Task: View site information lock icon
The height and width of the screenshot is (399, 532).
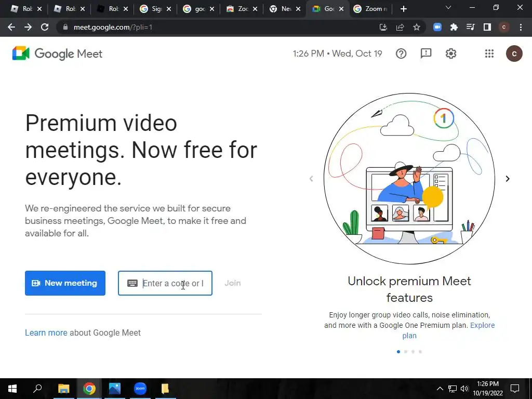Action: pos(65,27)
